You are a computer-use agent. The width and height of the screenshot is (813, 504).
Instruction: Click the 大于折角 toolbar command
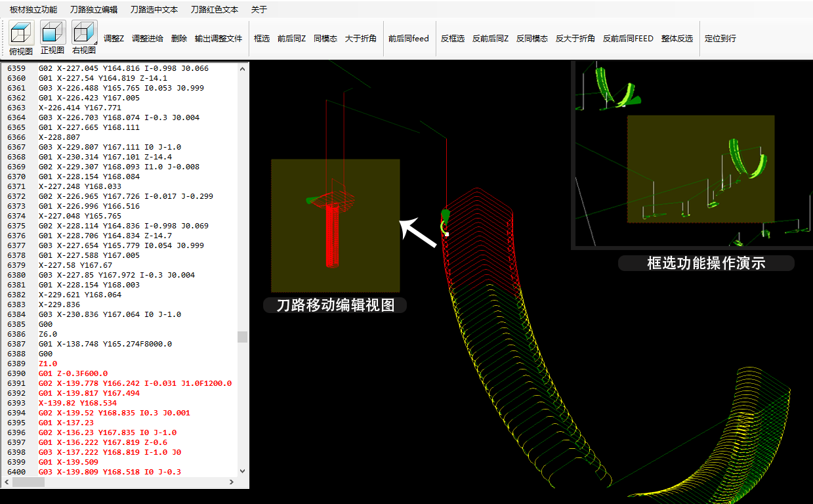pyautogui.click(x=361, y=38)
